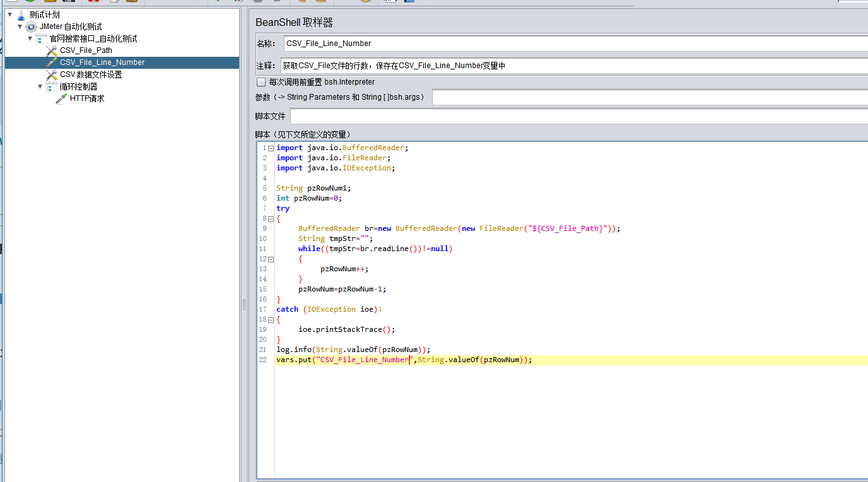The image size is (868, 482).
Task: Gracefully shut down the test
Action: [276, 3]
